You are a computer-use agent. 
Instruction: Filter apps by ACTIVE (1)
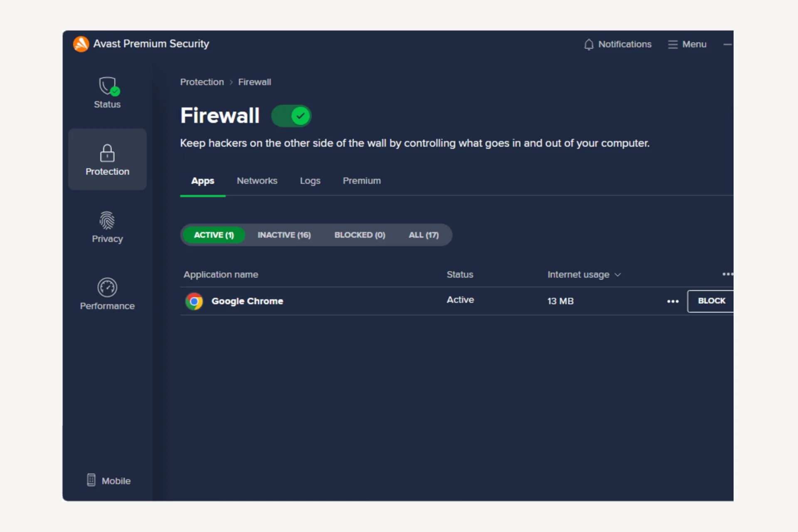point(214,235)
